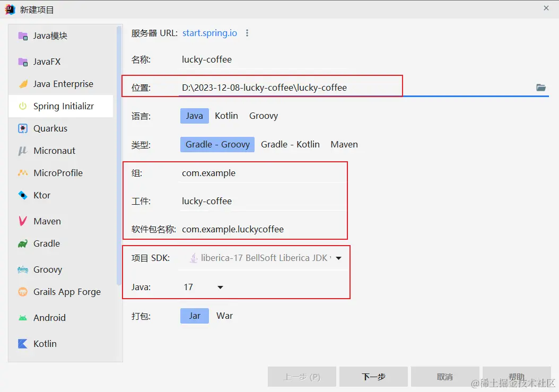Viewport: 559px width, 392px height.
Task: Click the liberica-17 BellSoft Liberica JDK text
Action: tap(266, 258)
